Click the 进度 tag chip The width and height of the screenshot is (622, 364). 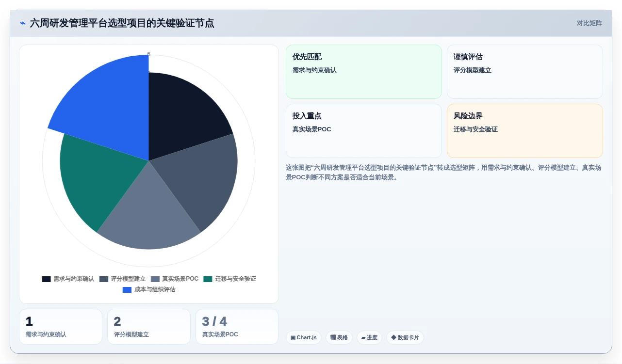coord(369,338)
